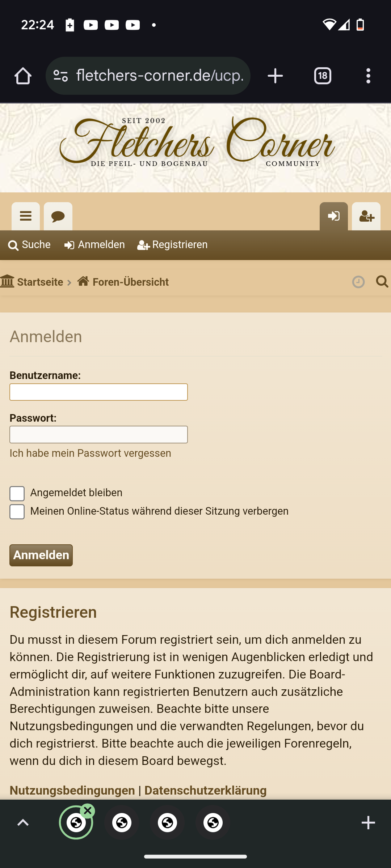
Task: Click the add-user register icon tab
Action: (366, 216)
